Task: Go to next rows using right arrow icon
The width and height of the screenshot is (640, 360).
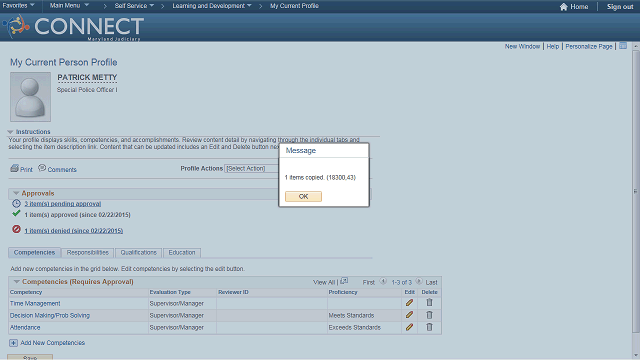Action: point(419,281)
